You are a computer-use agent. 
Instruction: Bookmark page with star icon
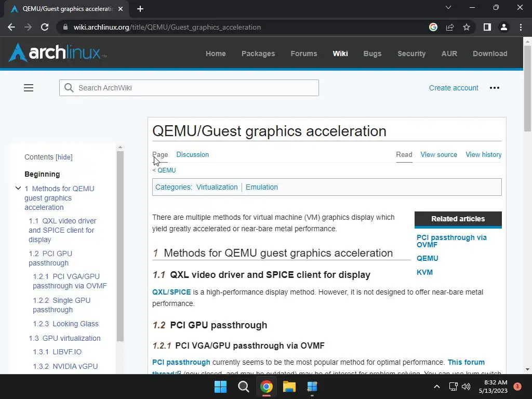(467, 27)
